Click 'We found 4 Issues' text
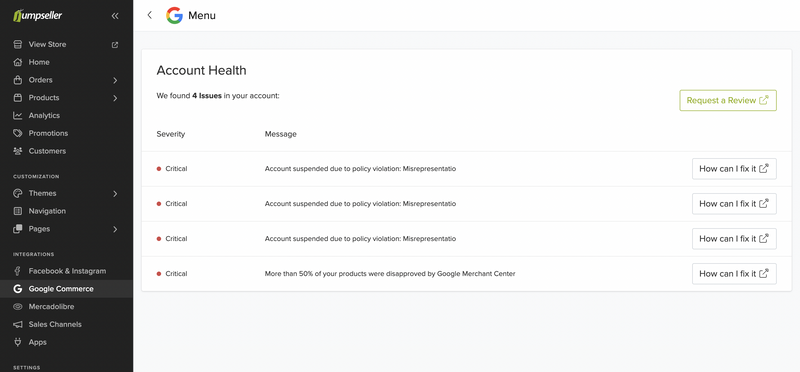 pyautogui.click(x=218, y=95)
